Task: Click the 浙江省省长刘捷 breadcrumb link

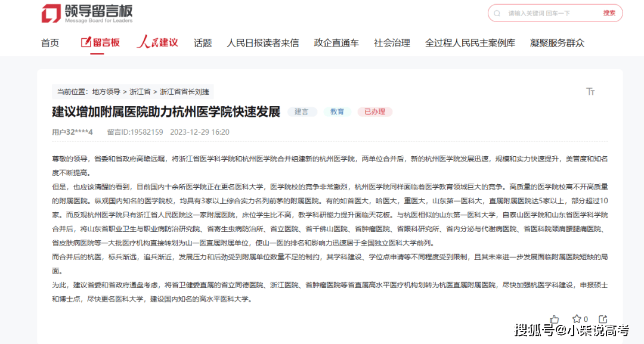Action: 184,92
